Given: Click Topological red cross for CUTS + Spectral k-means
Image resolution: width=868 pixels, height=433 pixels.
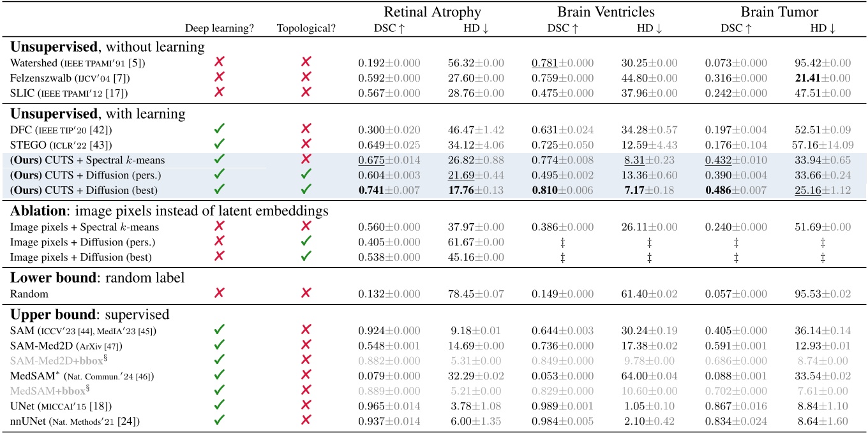Looking at the screenshot, I should [306, 159].
